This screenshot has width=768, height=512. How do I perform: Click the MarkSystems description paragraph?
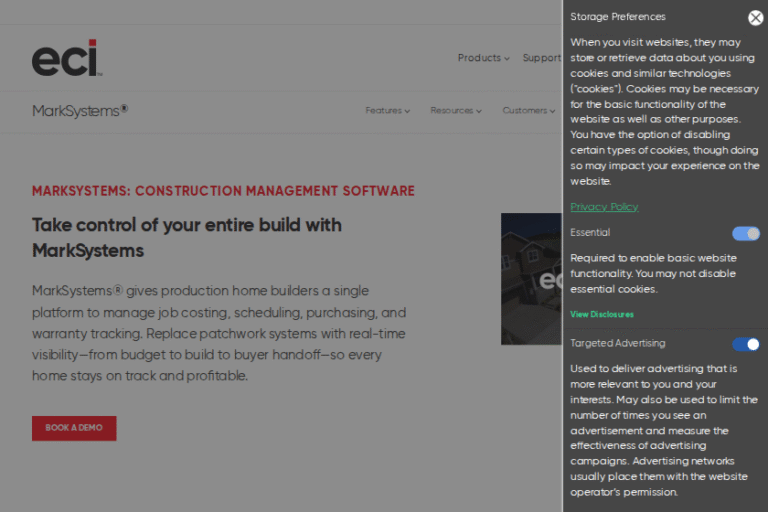click(220, 333)
